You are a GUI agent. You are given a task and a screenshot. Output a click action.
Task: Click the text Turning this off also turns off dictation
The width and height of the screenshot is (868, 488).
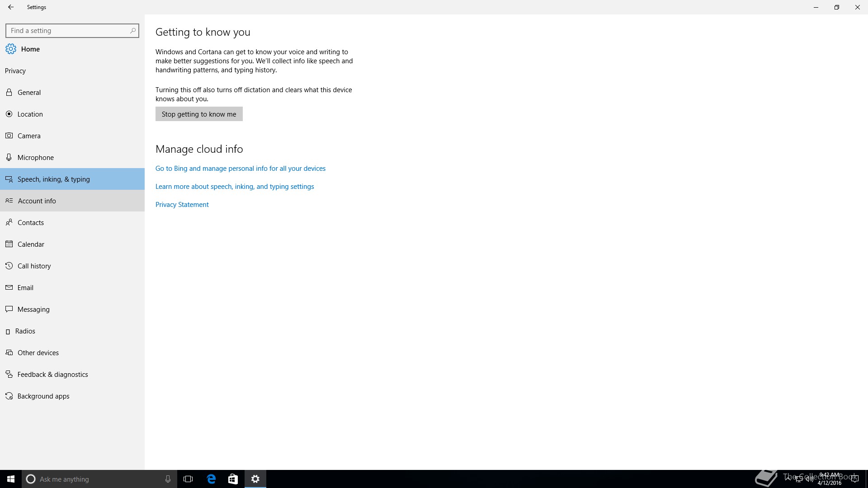click(x=254, y=94)
